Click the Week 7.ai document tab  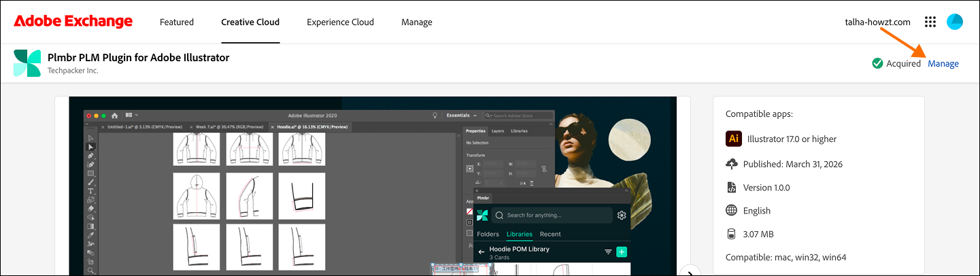[230, 127]
